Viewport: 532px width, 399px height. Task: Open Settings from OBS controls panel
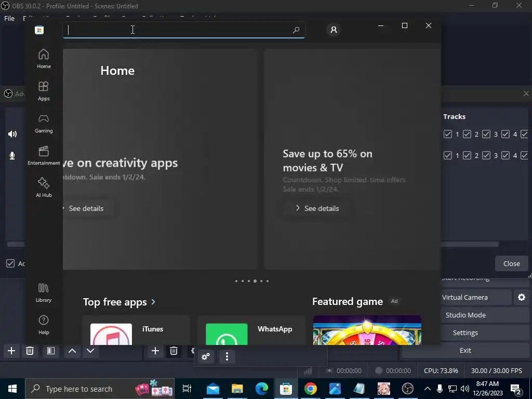[x=465, y=332]
